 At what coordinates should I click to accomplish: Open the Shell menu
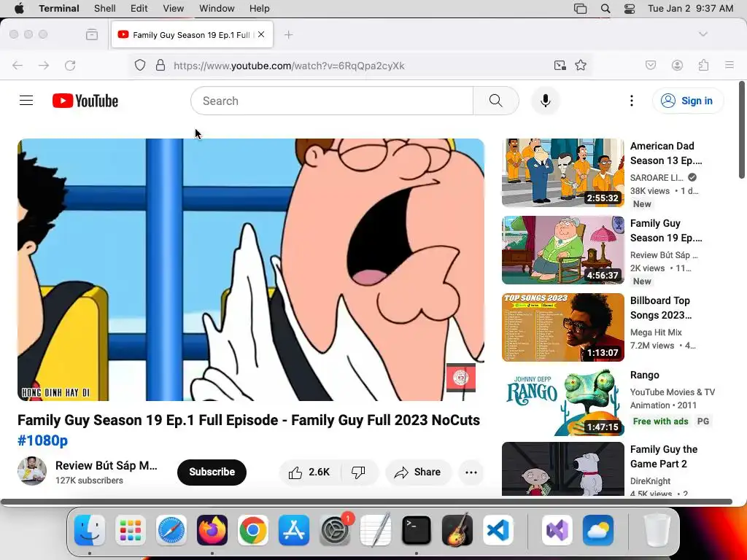[105, 9]
